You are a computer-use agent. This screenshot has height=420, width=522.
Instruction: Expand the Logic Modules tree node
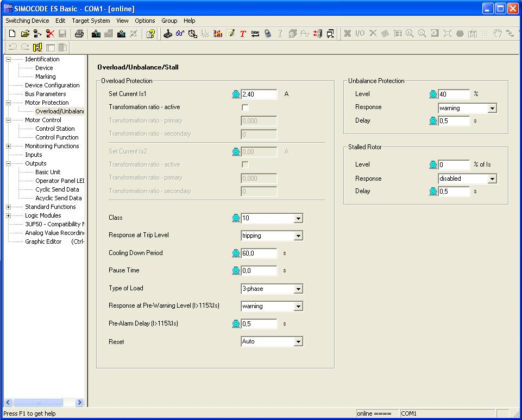pyautogui.click(x=8, y=215)
